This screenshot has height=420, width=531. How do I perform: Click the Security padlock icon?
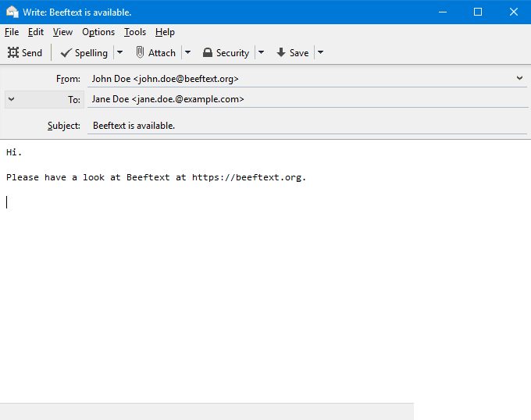208,52
